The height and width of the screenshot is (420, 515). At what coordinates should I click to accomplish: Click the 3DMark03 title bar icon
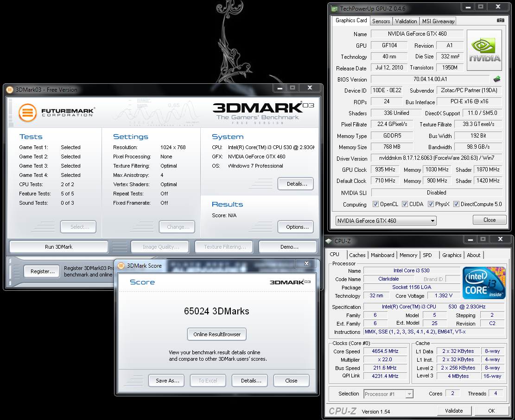[x=10, y=89]
